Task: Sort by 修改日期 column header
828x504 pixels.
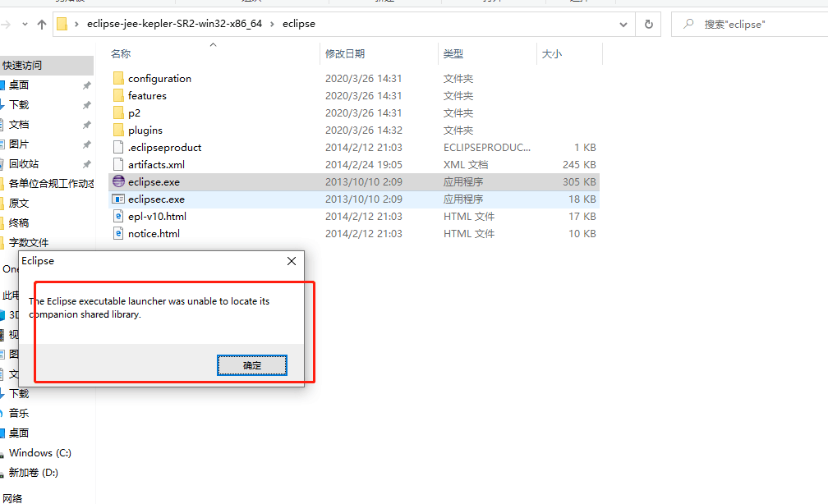Action: pos(345,54)
